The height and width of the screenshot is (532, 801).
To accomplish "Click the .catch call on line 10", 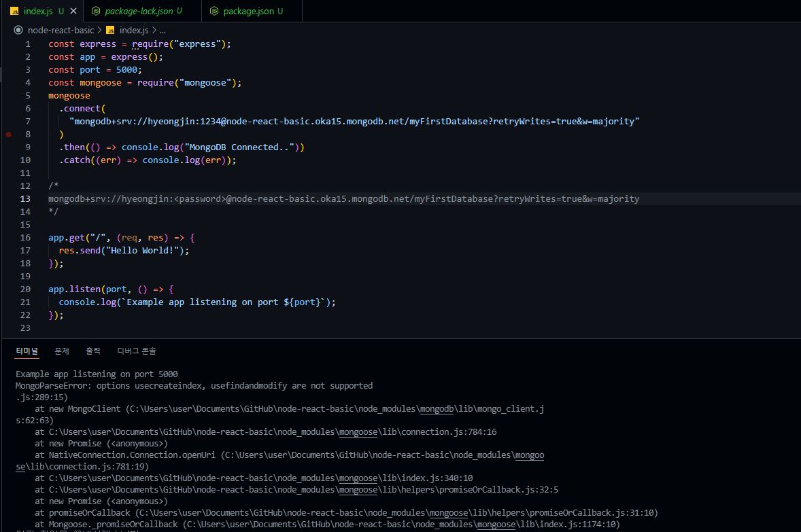I will click(x=75, y=160).
